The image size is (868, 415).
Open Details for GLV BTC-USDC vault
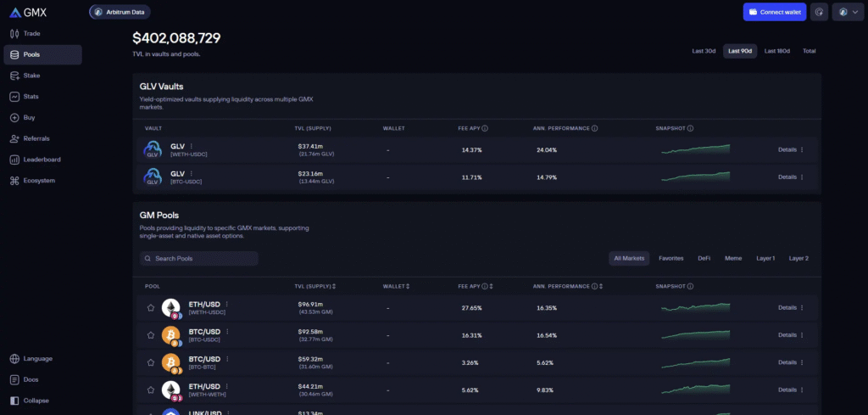tap(790, 177)
